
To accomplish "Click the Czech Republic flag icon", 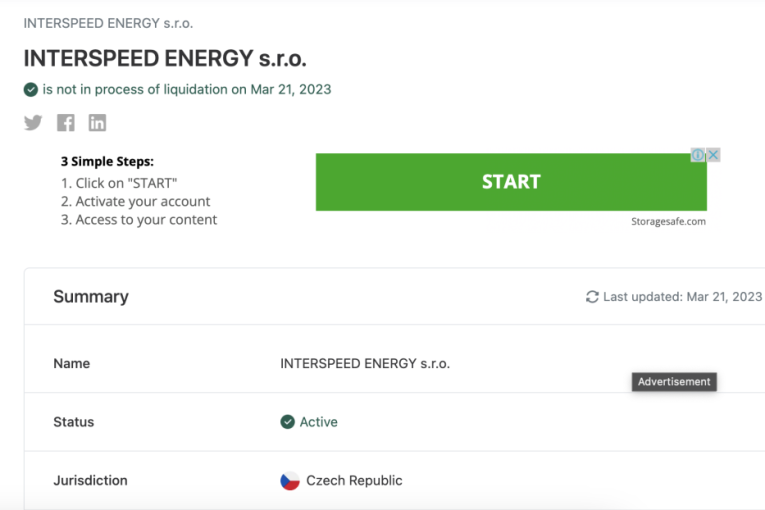I will click(x=290, y=481).
